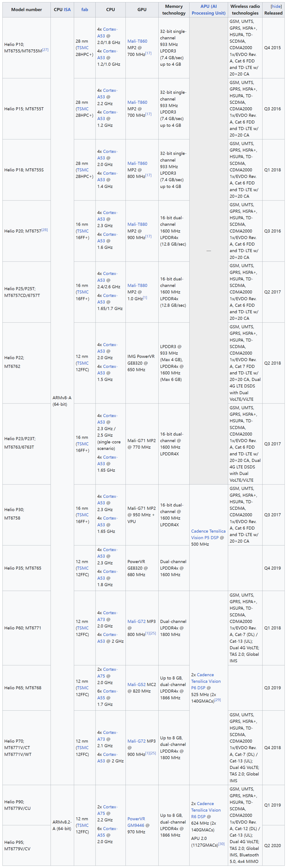Select 'Q1 2019' release date cell
Screen dimensions: 286x868
click(x=273, y=805)
